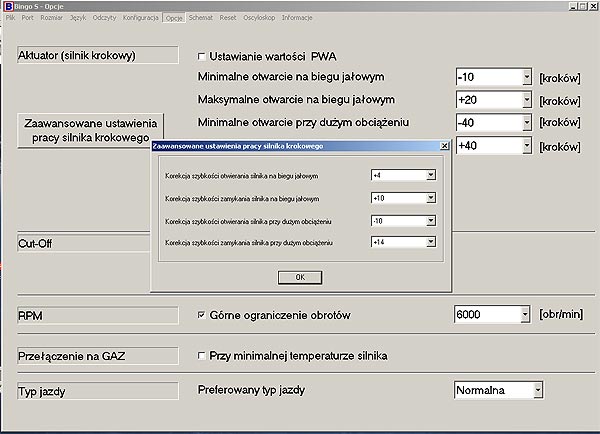
Task: Click the Aktuator (silnik krokowy) label
Action: point(98,55)
